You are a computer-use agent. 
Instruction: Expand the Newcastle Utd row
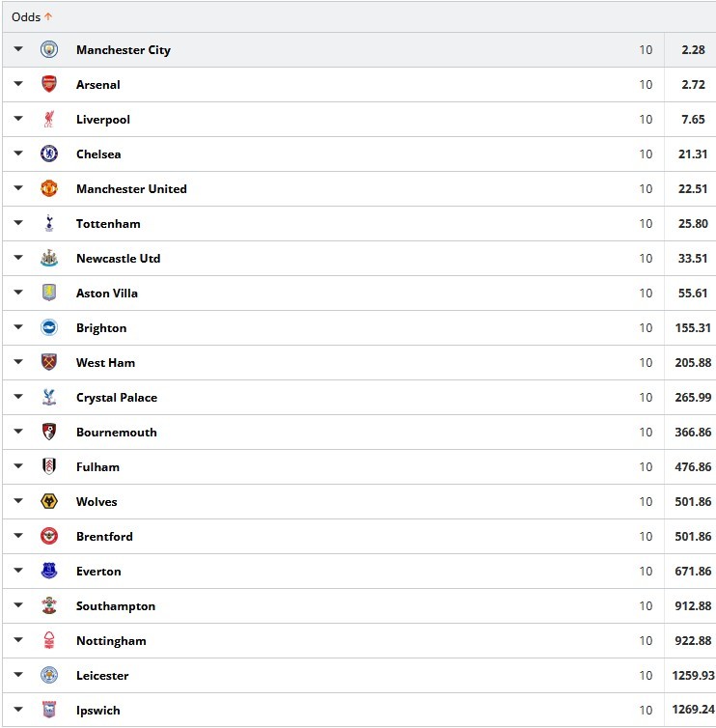click(18, 259)
